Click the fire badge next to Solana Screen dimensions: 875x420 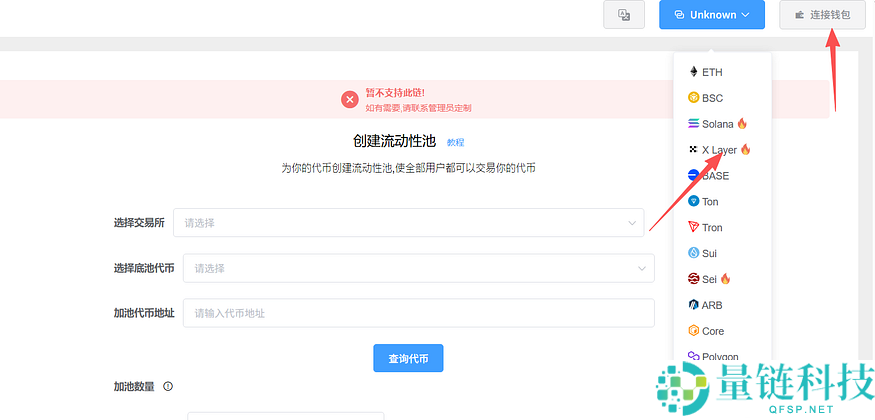click(x=742, y=123)
